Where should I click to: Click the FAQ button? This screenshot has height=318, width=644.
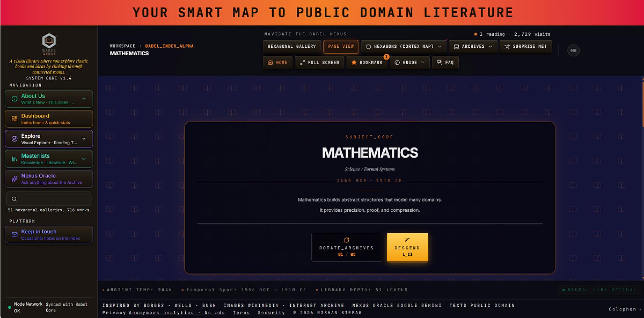pyautogui.click(x=445, y=63)
